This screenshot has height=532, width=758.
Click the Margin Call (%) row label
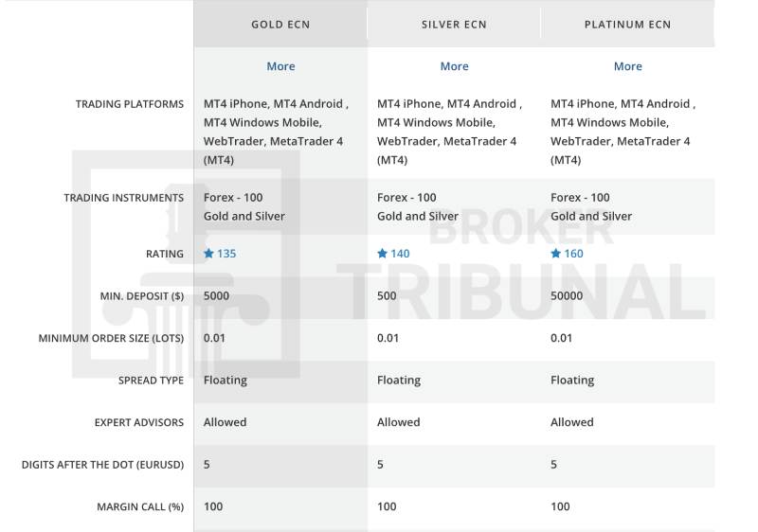(140, 506)
